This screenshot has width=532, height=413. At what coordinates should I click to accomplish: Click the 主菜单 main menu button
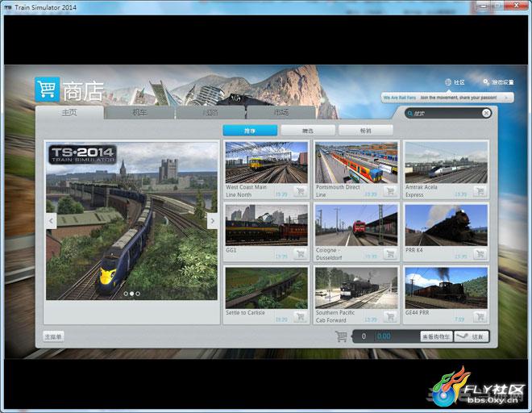(x=53, y=336)
